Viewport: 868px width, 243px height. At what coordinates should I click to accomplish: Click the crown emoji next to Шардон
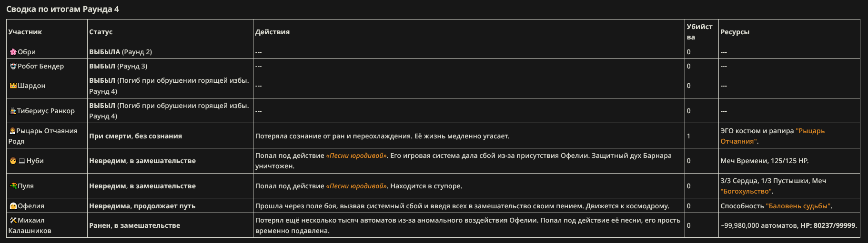tap(13, 86)
